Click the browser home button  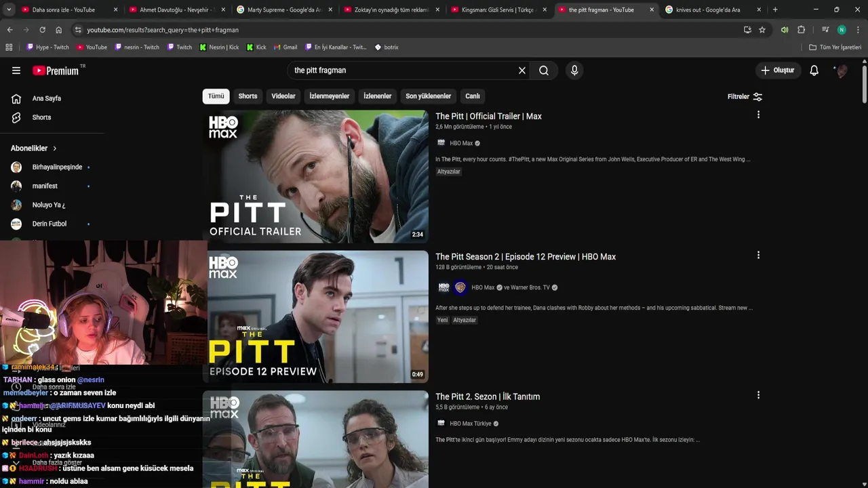coord(58,30)
